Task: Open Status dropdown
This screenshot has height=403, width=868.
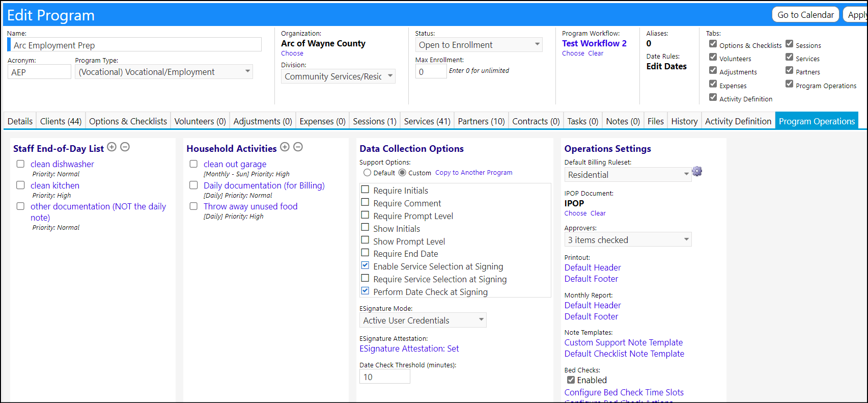Action: coord(479,45)
